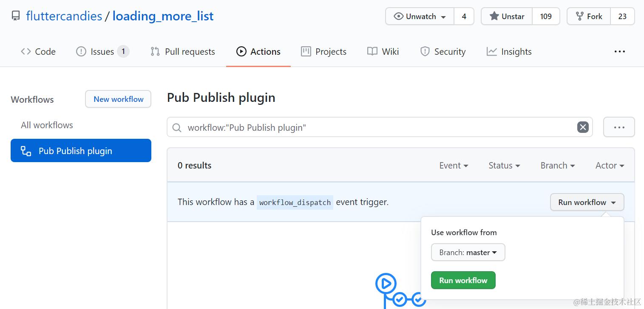Viewport: 644px width, 309px height.
Task: Click the search magnifier icon
Action: click(176, 127)
